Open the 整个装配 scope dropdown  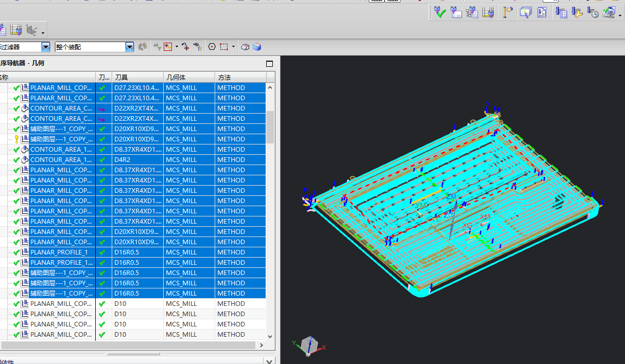[x=130, y=47]
